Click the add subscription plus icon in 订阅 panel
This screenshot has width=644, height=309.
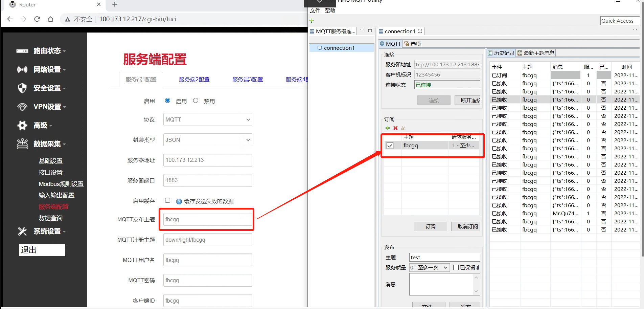coord(388,128)
